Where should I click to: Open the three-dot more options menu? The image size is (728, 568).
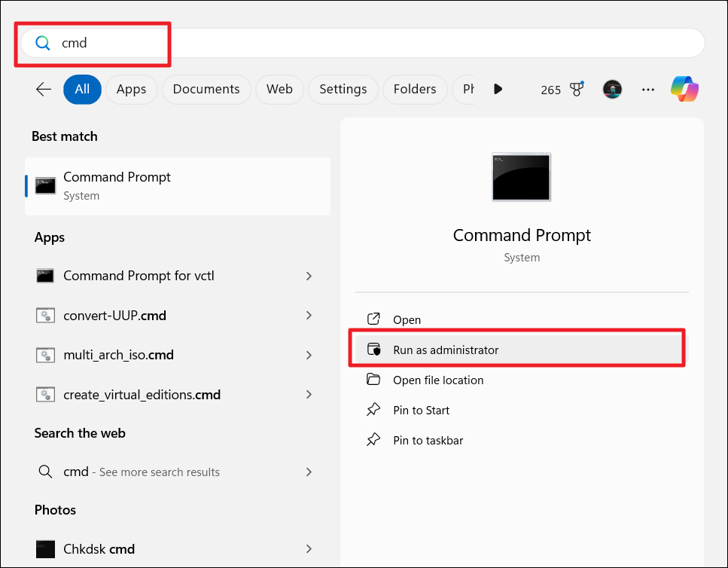pyautogui.click(x=648, y=90)
